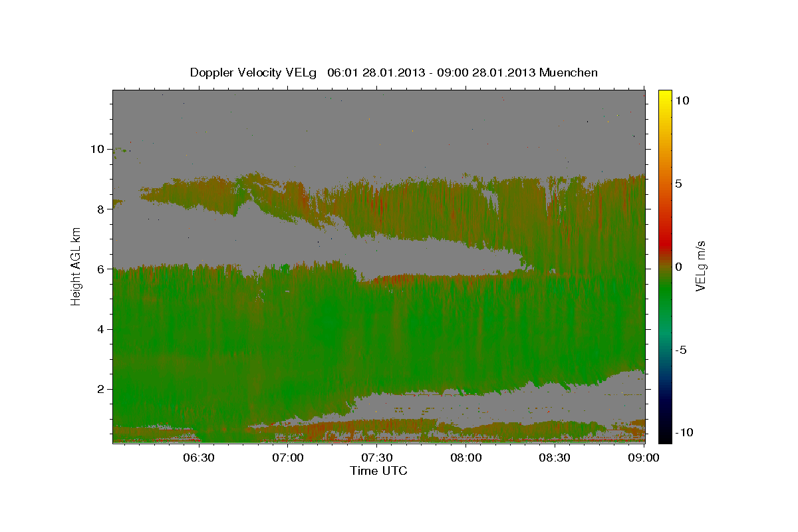The width and height of the screenshot is (798, 532).
Task: Click the 08:30 time axis tick label
Action: pos(555,458)
